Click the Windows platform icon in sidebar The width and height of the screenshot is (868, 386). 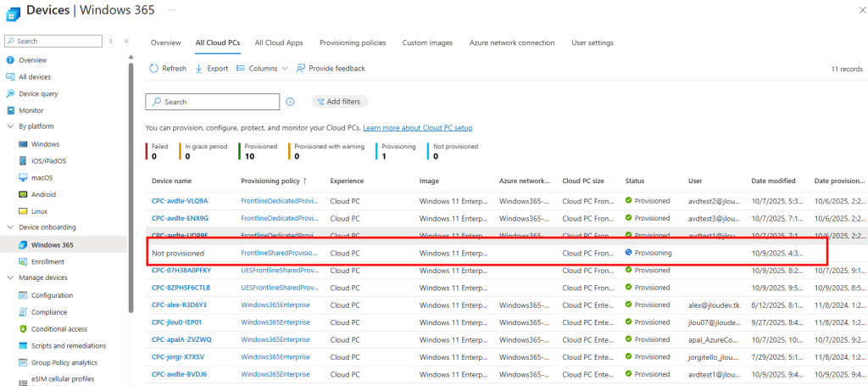23,144
